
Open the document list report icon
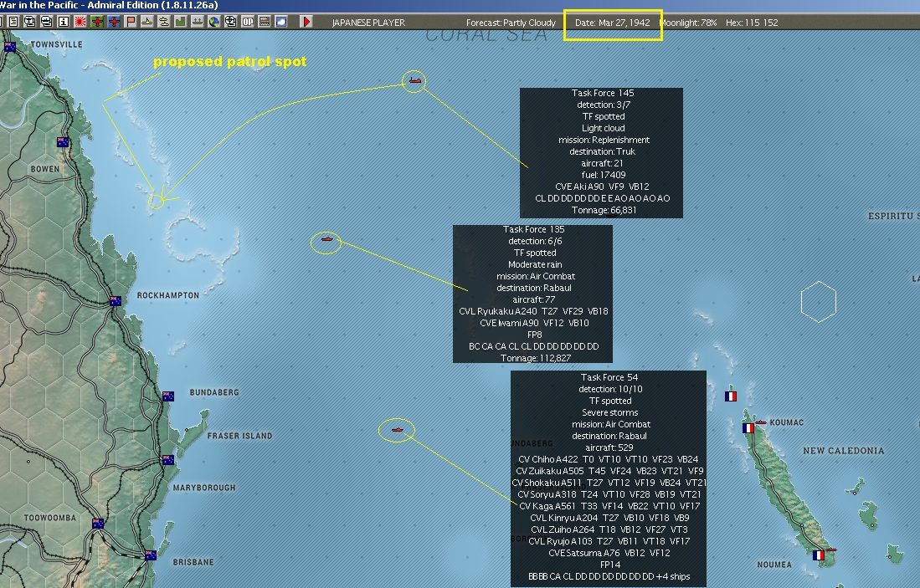pos(13,22)
